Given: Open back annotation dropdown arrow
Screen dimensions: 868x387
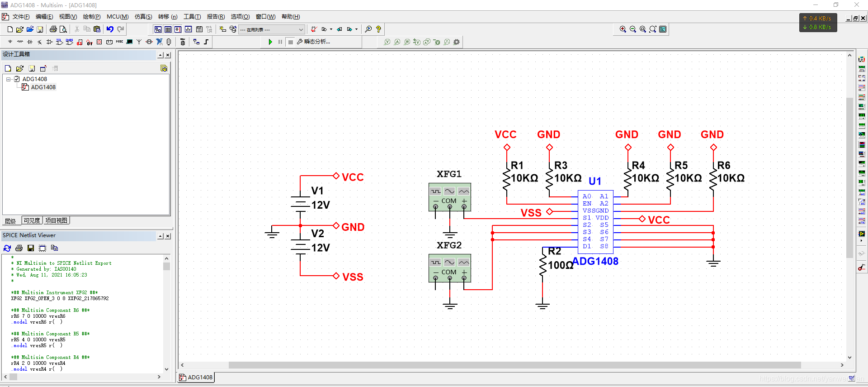Looking at the screenshot, I should 331,29.
